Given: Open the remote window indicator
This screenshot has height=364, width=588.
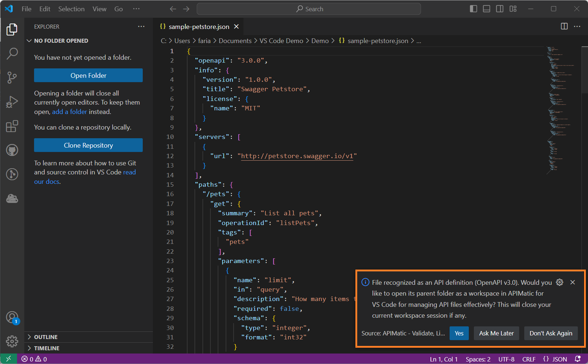Looking at the screenshot, I should [9, 359].
